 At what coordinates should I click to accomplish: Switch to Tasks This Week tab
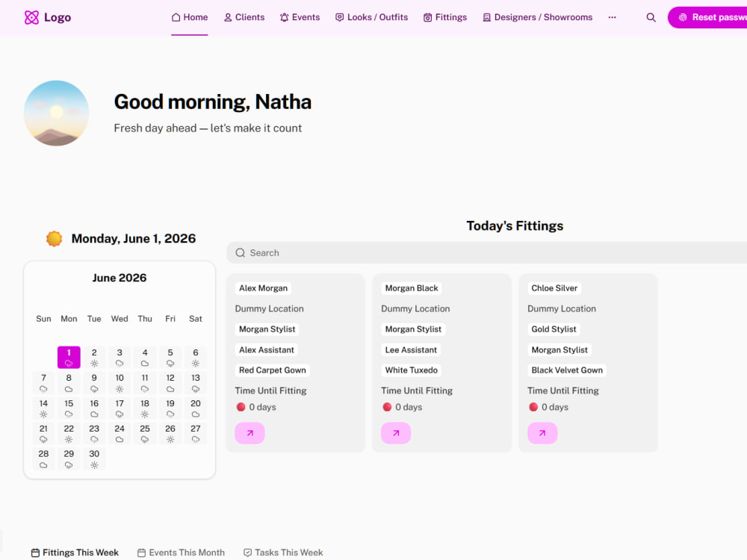283,553
